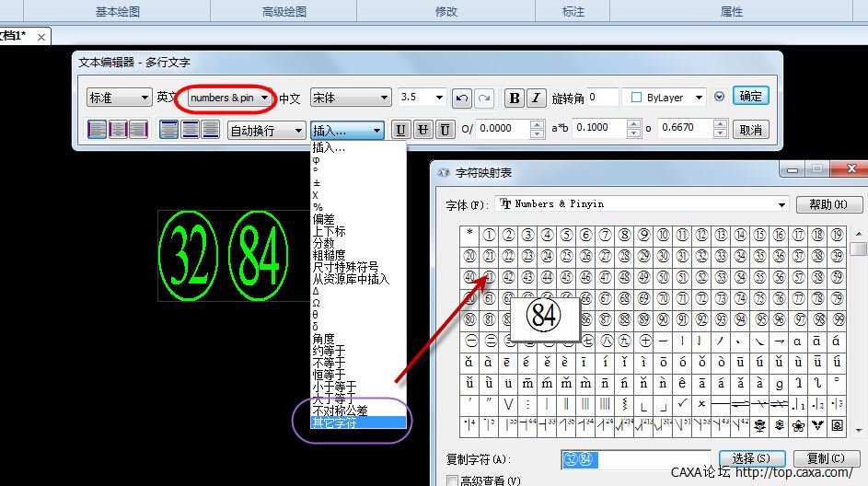Increase the a*b 0.1000 spacing value
Screen dimensions: 868x486
(634, 125)
